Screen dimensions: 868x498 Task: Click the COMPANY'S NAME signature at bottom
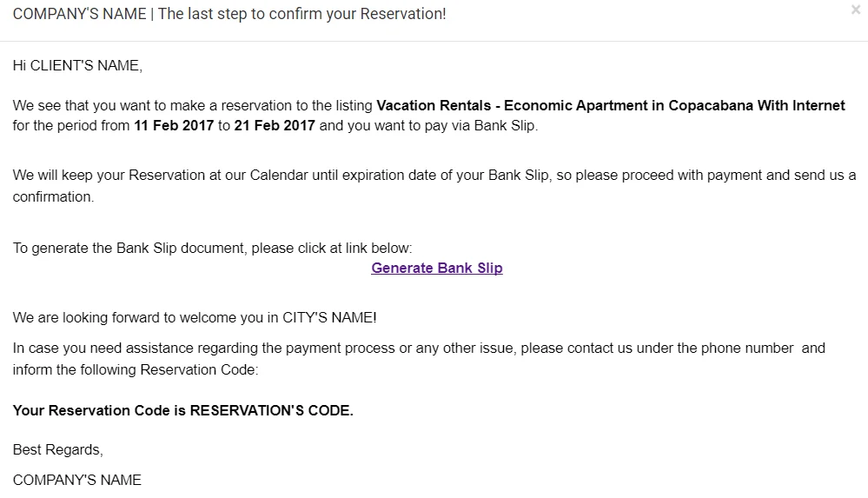pos(77,480)
